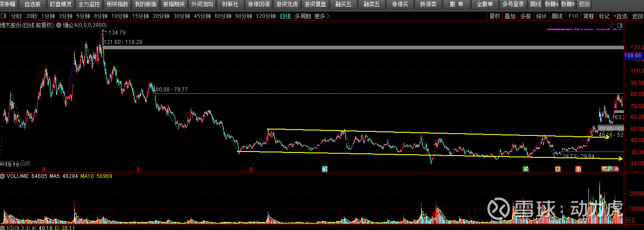The image size is (644, 230).
Task: Click the 张停买 button
Action: [400, 4]
